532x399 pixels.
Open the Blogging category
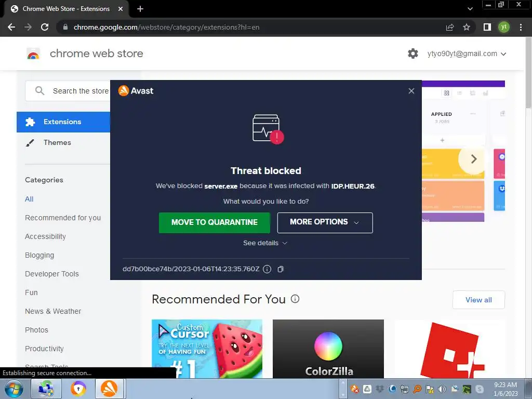pos(39,255)
